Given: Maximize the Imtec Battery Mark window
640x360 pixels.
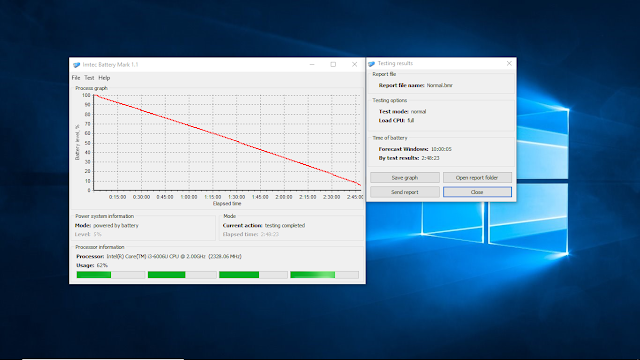Looking at the screenshot, I should pos(333,64).
